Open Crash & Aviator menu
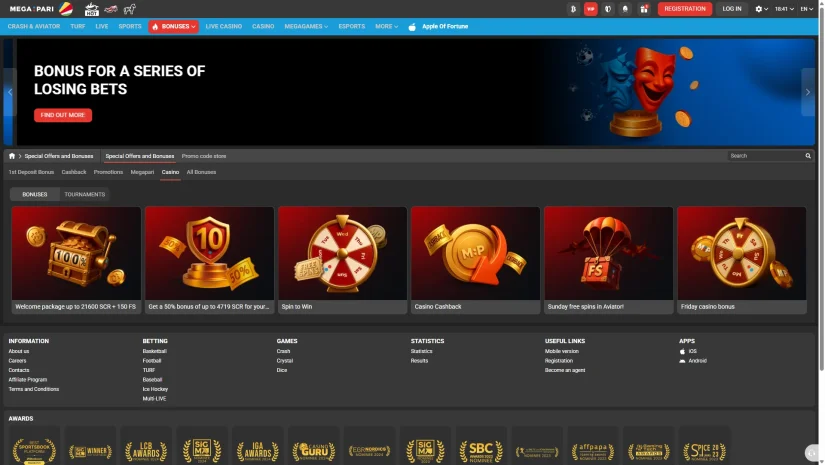 [34, 26]
